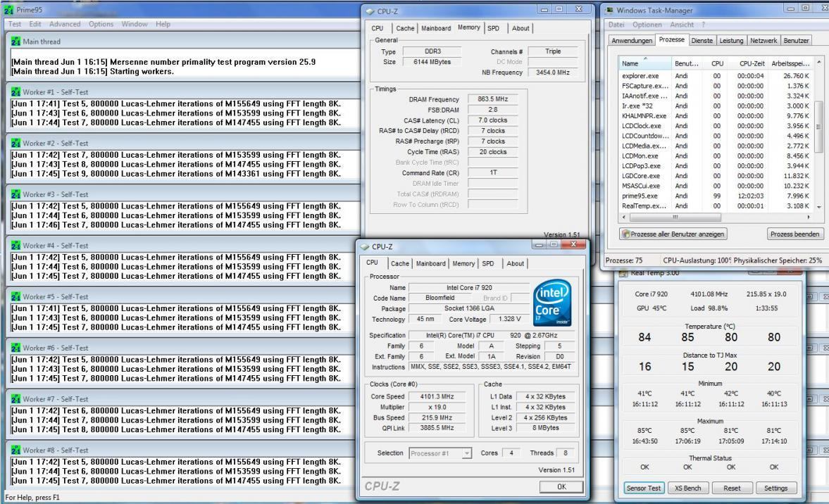The width and height of the screenshot is (829, 504).
Task: Click the Worker #7 Self-Test window icon
Action: click(16, 399)
